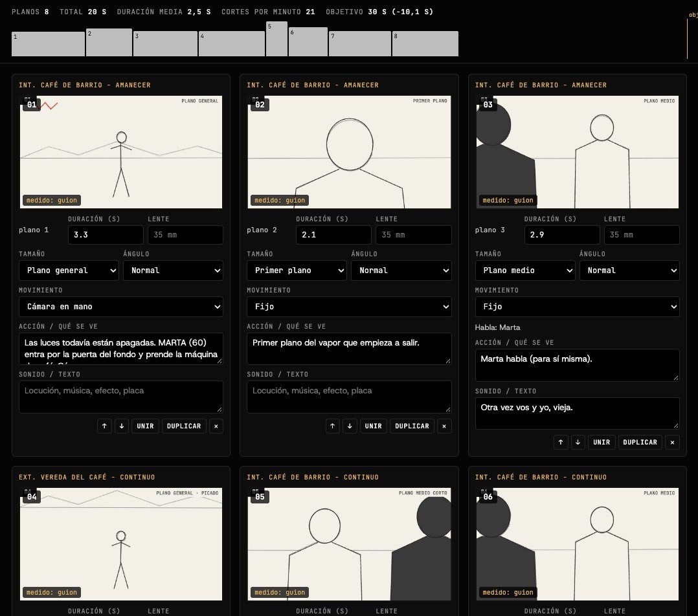Select timeline block 5
698x616 pixels.
[x=277, y=39]
